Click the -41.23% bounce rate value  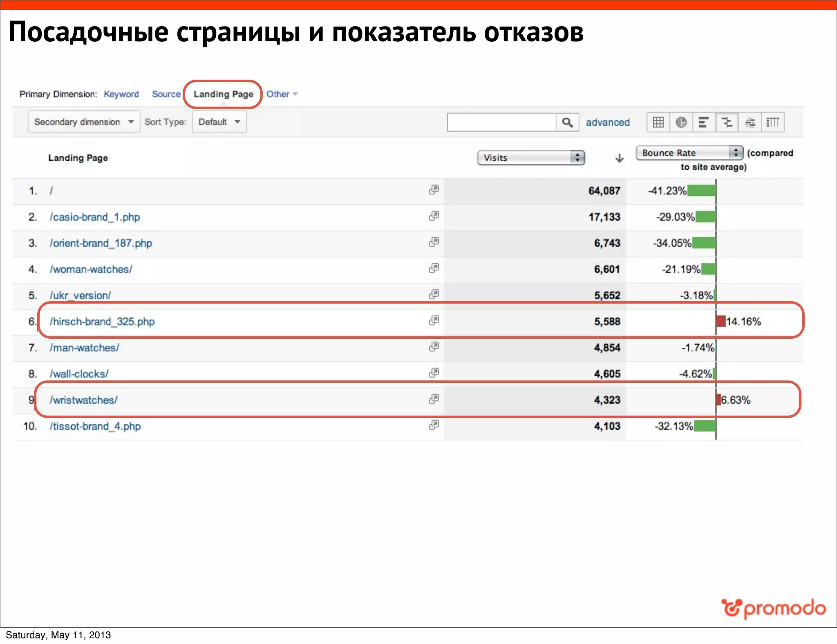(x=667, y=191)
